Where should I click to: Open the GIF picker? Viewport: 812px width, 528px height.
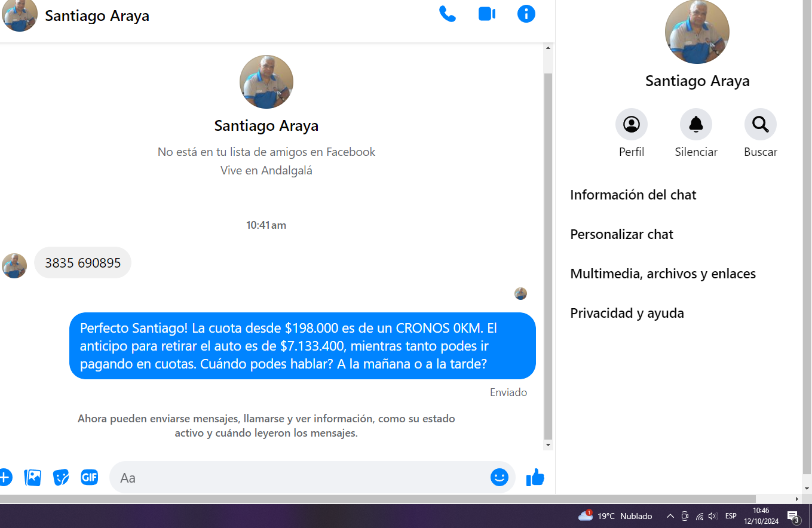pos(89,477)
